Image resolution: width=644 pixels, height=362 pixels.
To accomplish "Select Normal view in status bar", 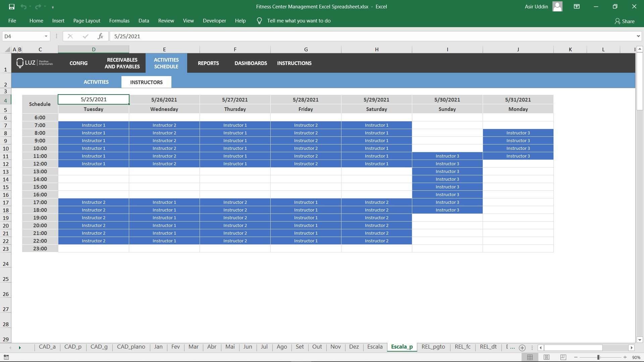I will (530, 357).
